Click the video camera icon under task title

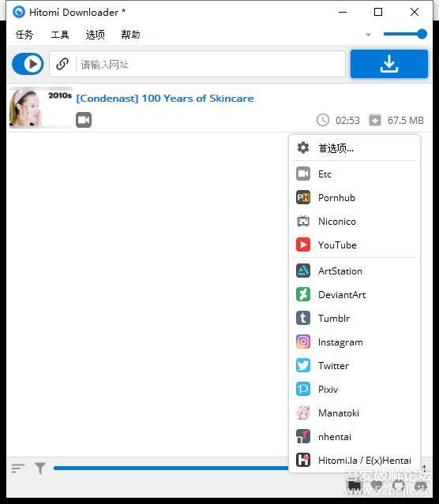click(84, 120)
